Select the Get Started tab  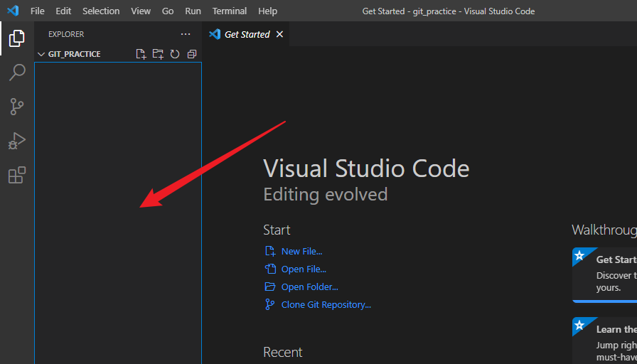point(246,35)
